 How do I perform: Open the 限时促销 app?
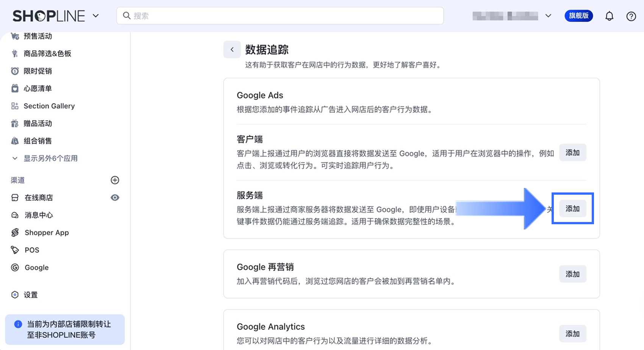(x=38, y=71)
